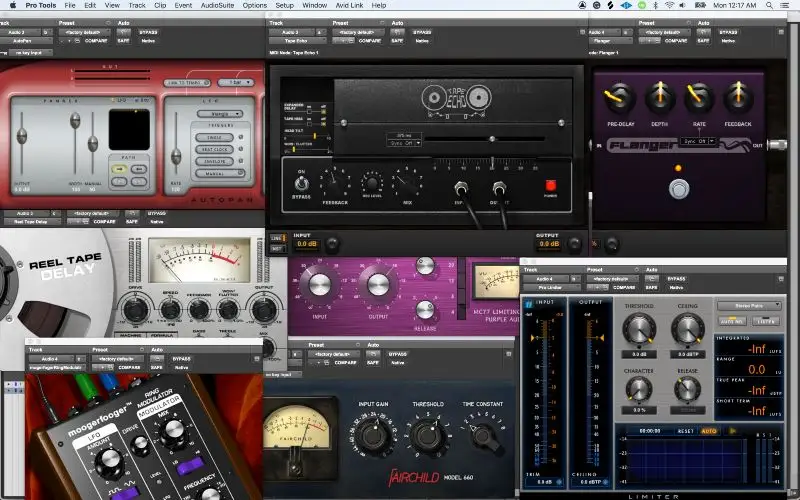Click Bypass in the AutoPan plugin header
Image resolution: width=800 pixels, height=500 pixels.
click(x=148, y=32)
